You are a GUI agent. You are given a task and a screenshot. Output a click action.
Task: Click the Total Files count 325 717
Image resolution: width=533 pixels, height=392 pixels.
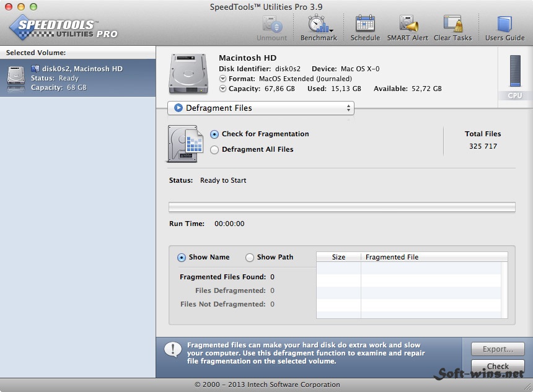point(483,146)
